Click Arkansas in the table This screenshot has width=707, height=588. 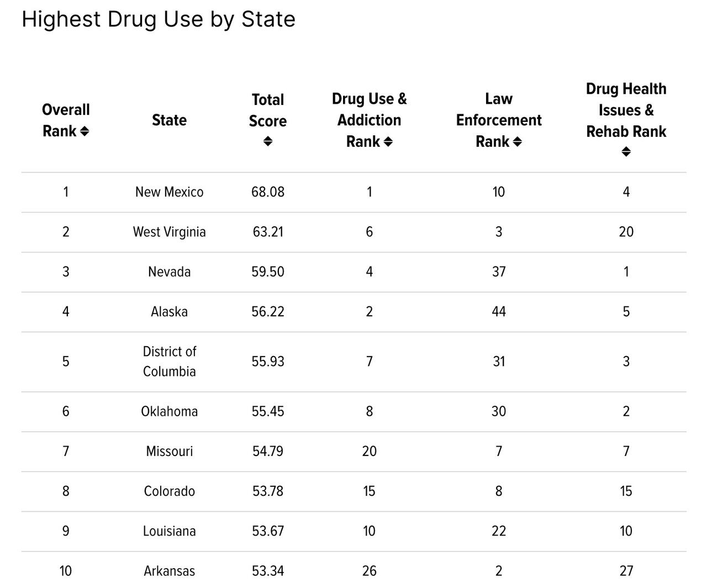[169, 571]
